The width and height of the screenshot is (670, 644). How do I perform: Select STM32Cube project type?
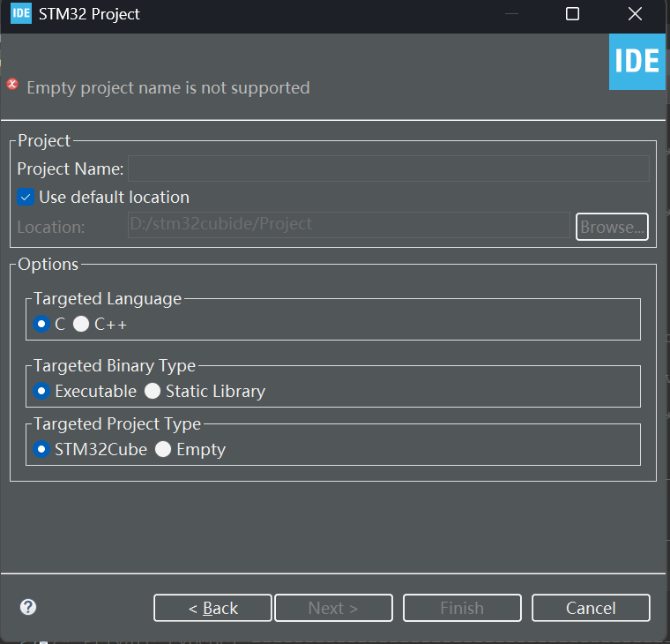[41, 449]
